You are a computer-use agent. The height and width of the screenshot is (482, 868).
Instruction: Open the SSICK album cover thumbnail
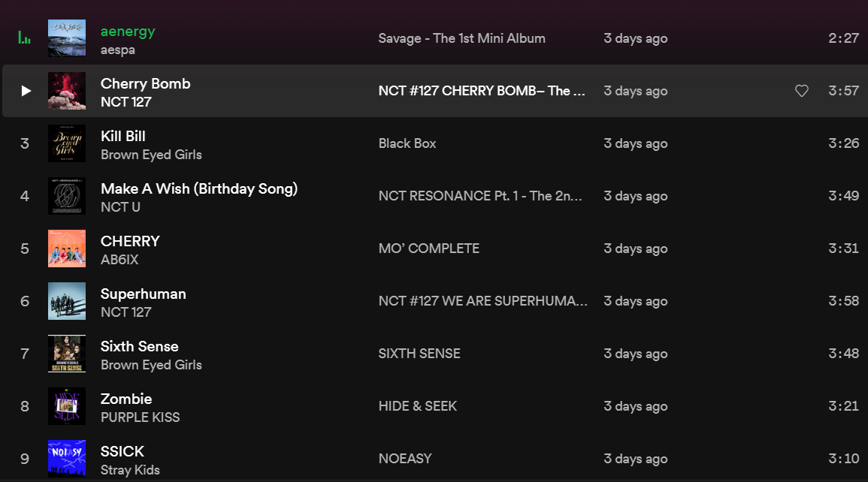pos(67,458)
